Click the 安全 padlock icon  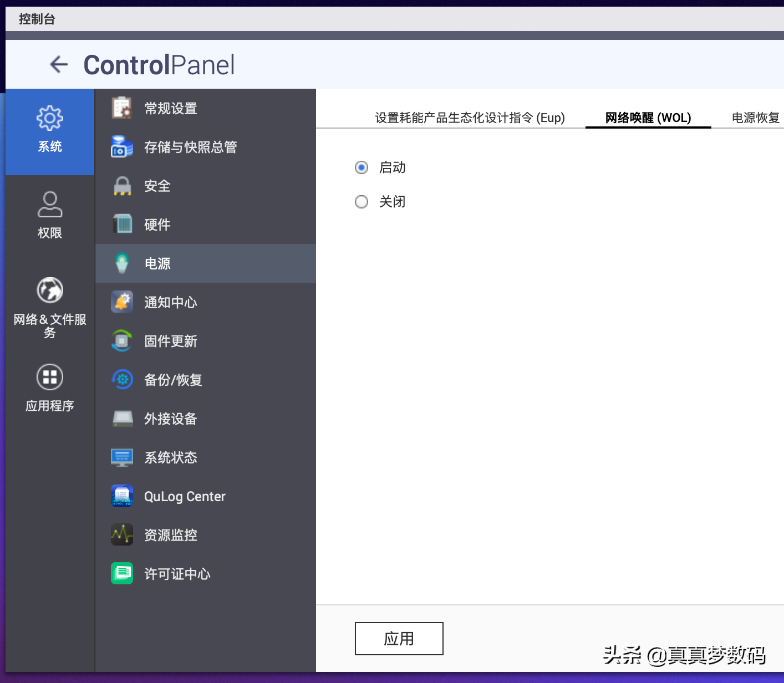pyautogui.click(x=122, y=186)
